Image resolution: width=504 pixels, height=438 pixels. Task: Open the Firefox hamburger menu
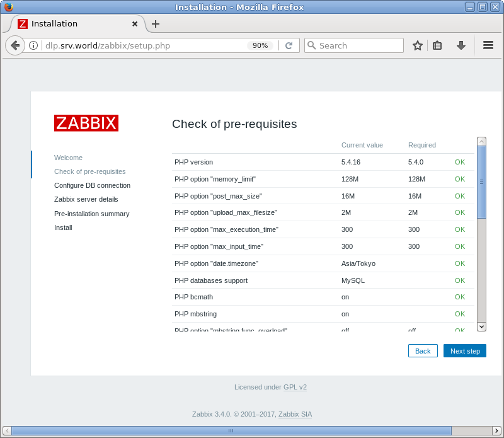(488, 45)
